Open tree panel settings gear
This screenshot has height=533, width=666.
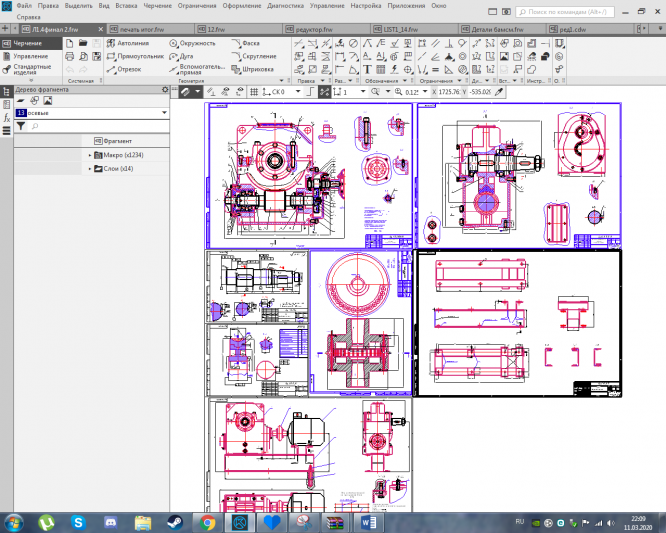[166, 90]
